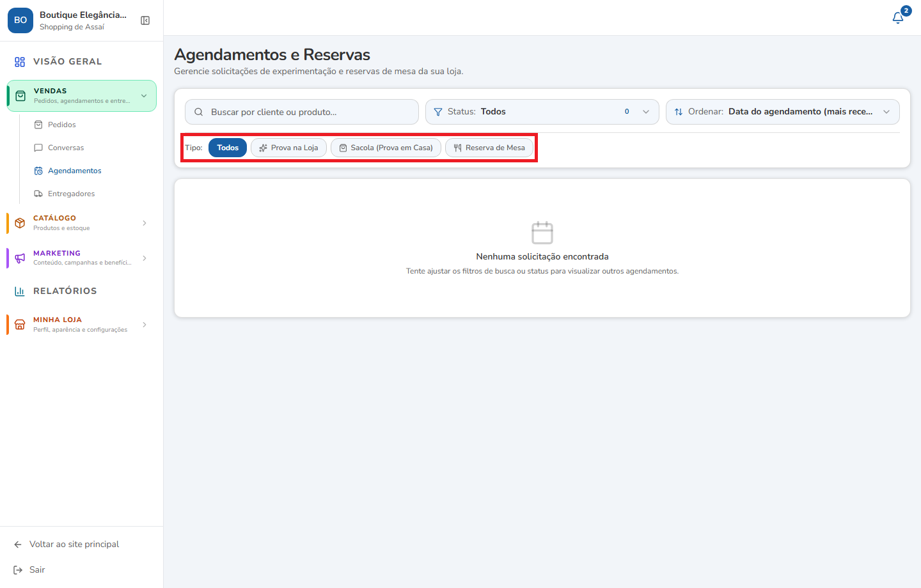This screenshot has height=588, width=921.
Task: Click the Catálogo box icon
Action: pos(20,223)
